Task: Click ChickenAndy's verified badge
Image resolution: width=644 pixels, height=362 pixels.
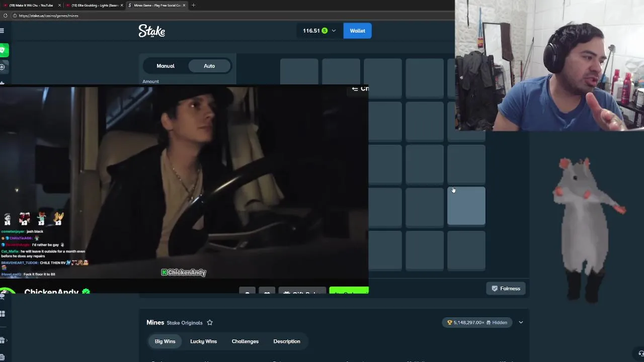Action: (86, 292)
